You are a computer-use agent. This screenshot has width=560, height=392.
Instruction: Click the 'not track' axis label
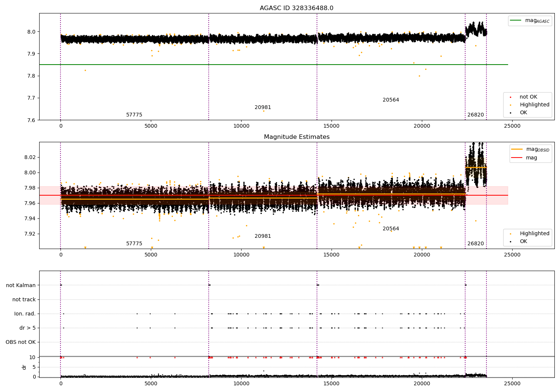click(24, 299)
